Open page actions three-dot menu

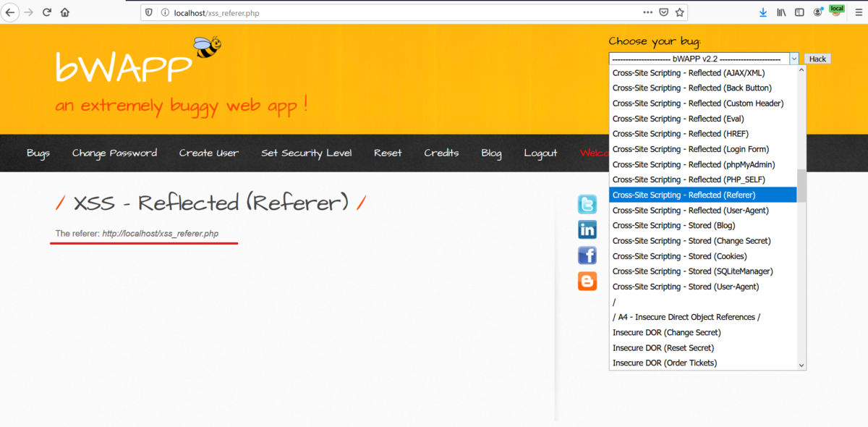pyautogui.click(x=648, y=12)
